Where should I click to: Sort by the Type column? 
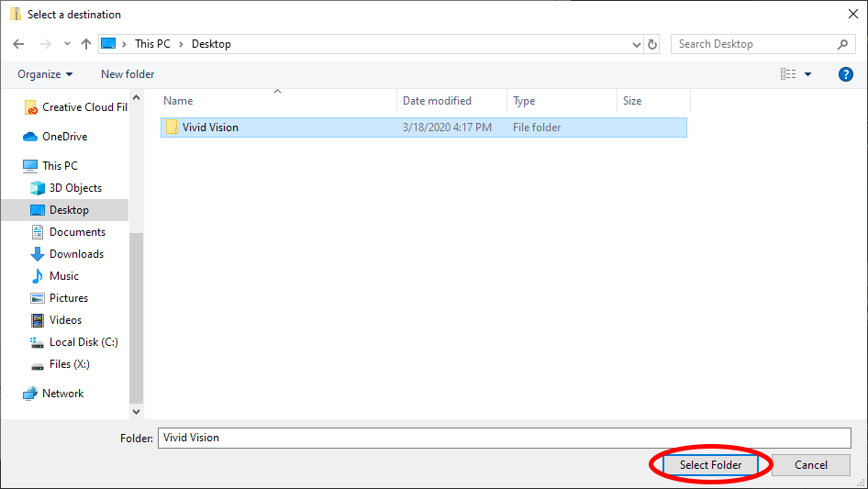coord(562,100)
